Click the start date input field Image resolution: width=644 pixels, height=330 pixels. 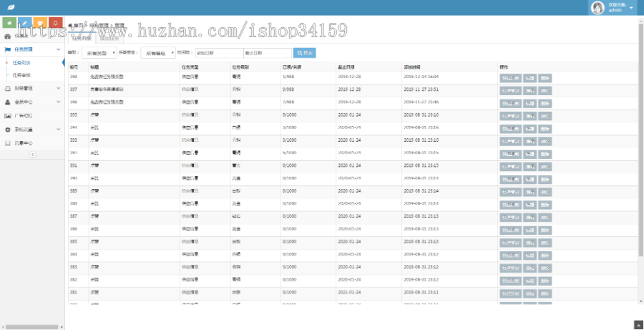pyautogui.click(x=220, y=52)
